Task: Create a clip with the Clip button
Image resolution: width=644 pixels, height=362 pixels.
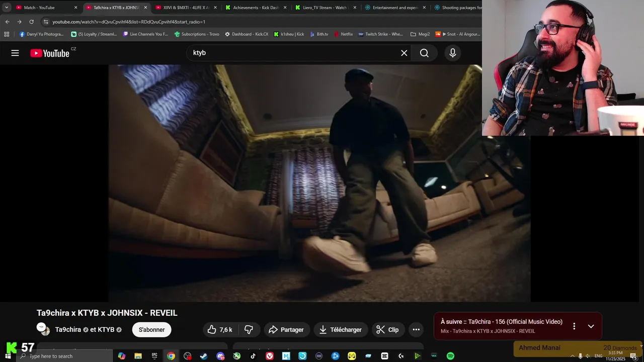Action: [387, 330]
